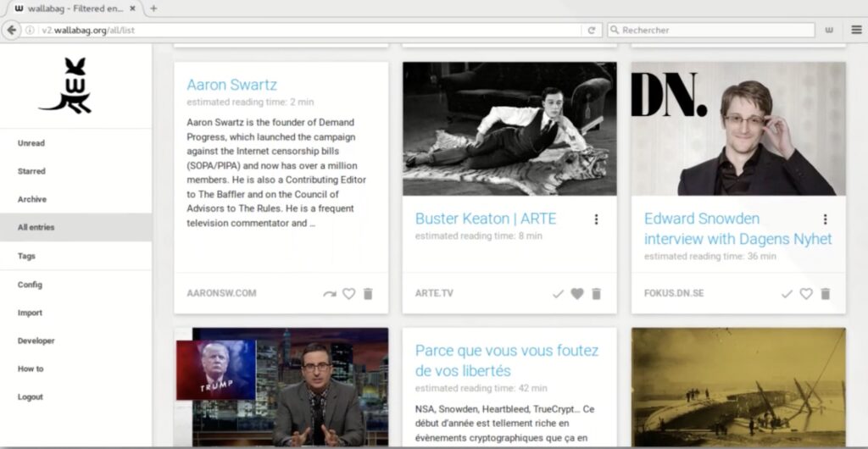The height and width of the screenshot is (449, 868).
Task: Star the Aaron Swartz entry
Action: (348, 294)
